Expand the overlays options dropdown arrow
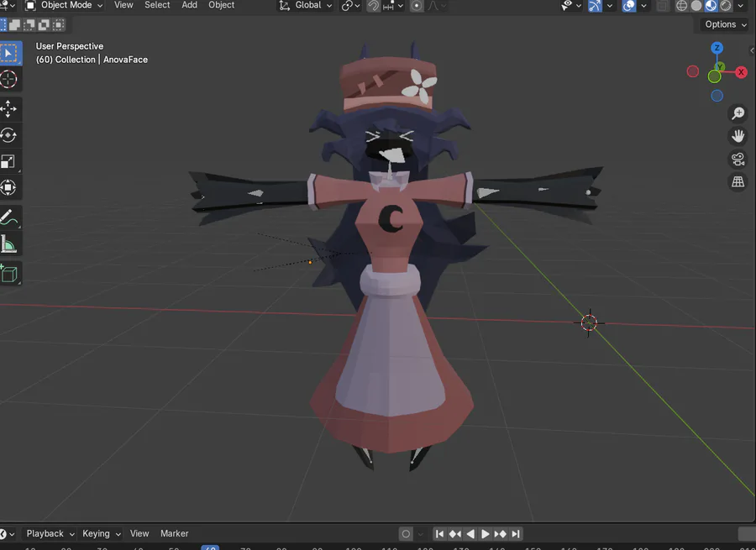756x550 pixels. 643,6
